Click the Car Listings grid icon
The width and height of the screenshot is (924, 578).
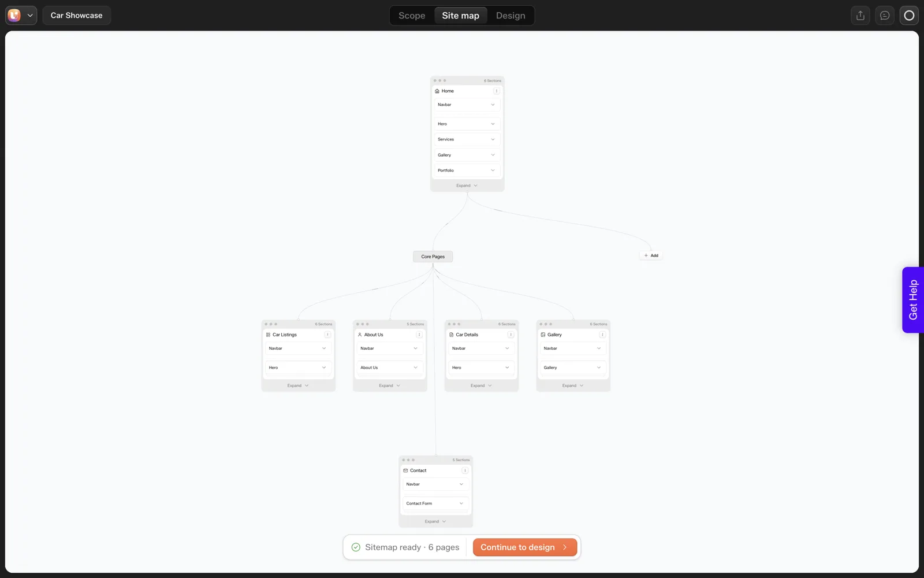[x=268, y=335]
